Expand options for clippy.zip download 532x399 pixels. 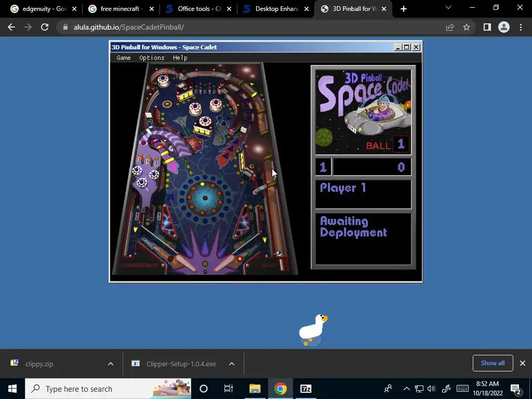[x=111, y=364]
